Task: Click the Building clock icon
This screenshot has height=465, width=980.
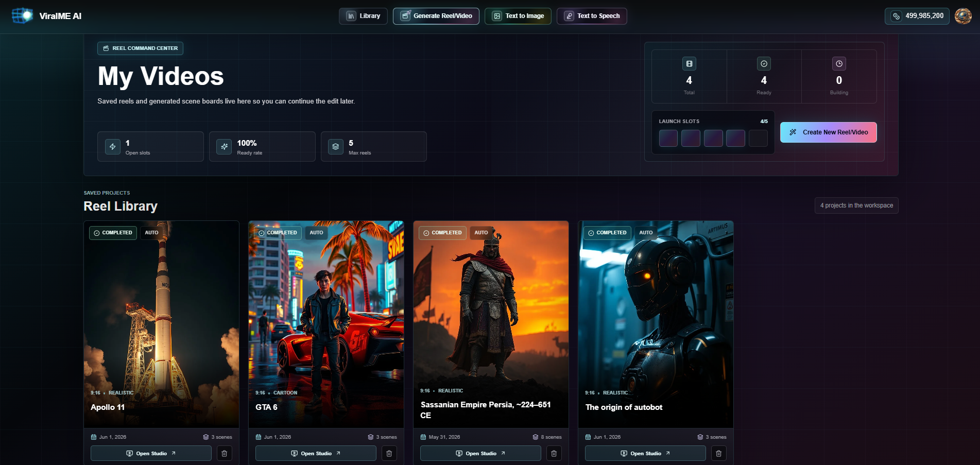Action: 839,64
